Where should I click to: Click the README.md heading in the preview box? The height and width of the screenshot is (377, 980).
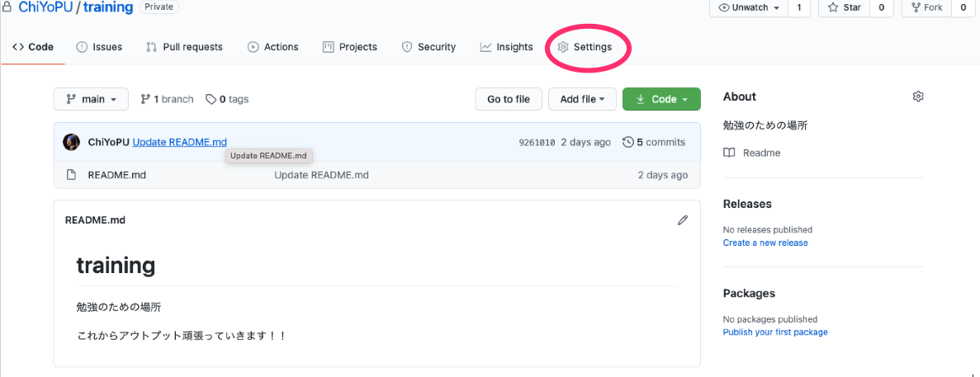coord(95,220)
